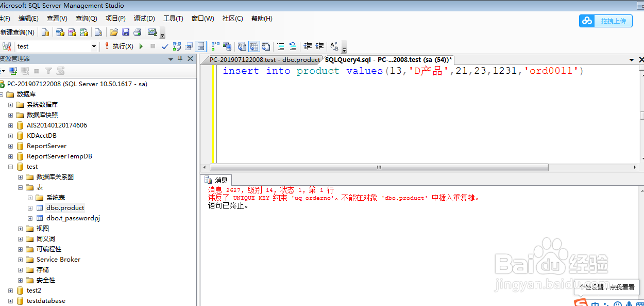Screen dimensions: 644x306
Task: Click the Analysis Services MDX query icon
Action: point(60,32)
